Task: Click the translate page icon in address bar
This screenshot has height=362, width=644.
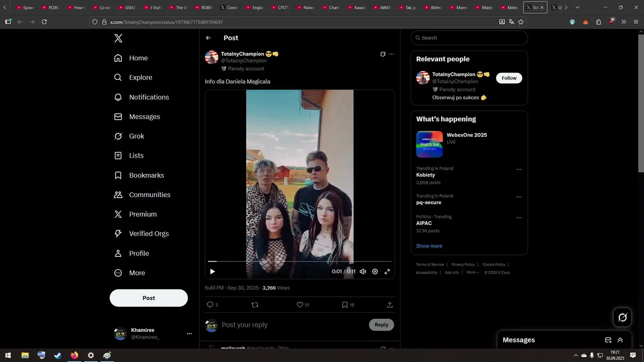Action: [x=511, y=22]
